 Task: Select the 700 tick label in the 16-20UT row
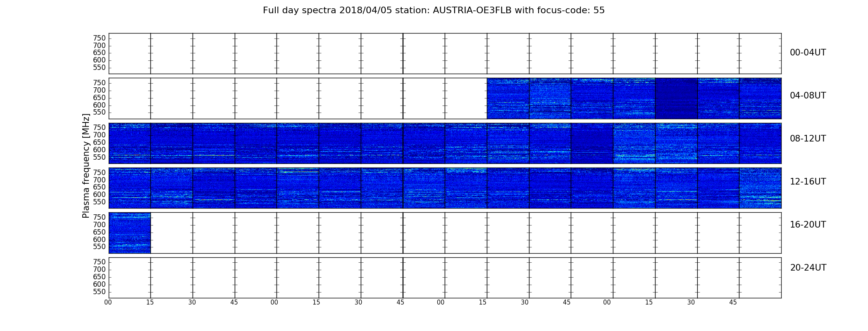click(99, 225)
